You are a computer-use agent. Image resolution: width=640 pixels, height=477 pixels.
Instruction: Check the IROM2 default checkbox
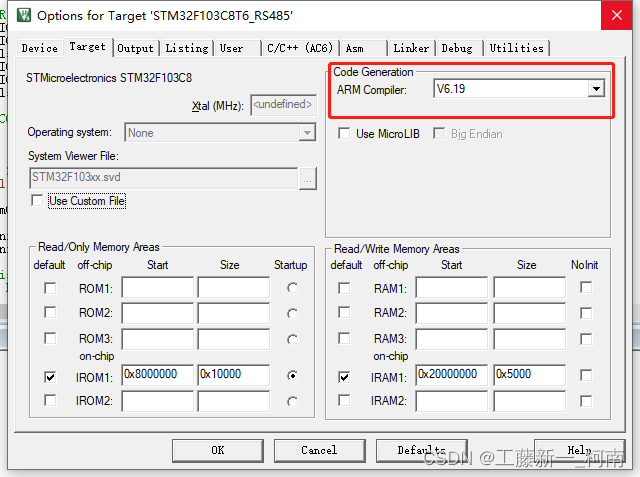point(50,400)
